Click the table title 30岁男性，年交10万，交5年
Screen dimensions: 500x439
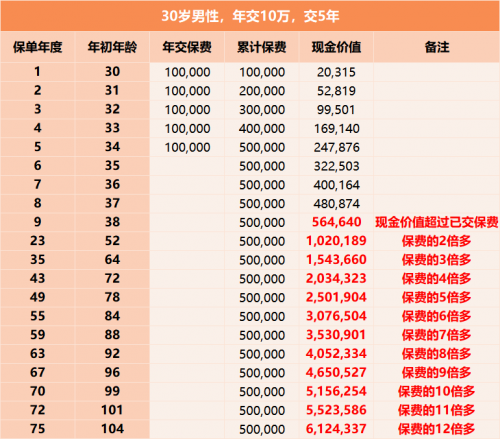[x=250, y=16]
